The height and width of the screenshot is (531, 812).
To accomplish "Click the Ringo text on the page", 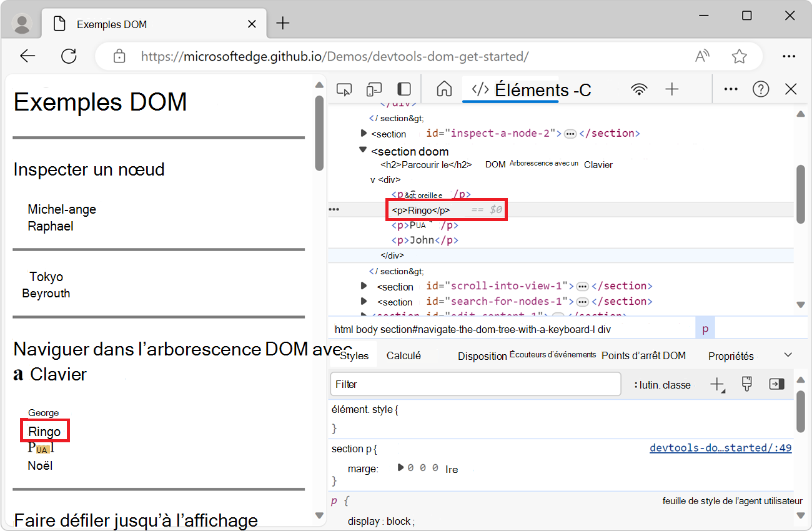I will [x=44, y=432].
